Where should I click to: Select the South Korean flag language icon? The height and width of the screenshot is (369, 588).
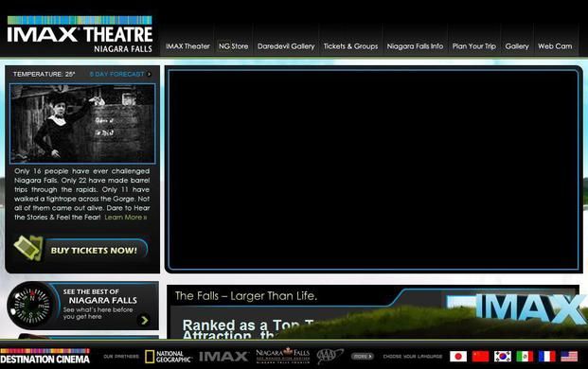tap(503, 357)
